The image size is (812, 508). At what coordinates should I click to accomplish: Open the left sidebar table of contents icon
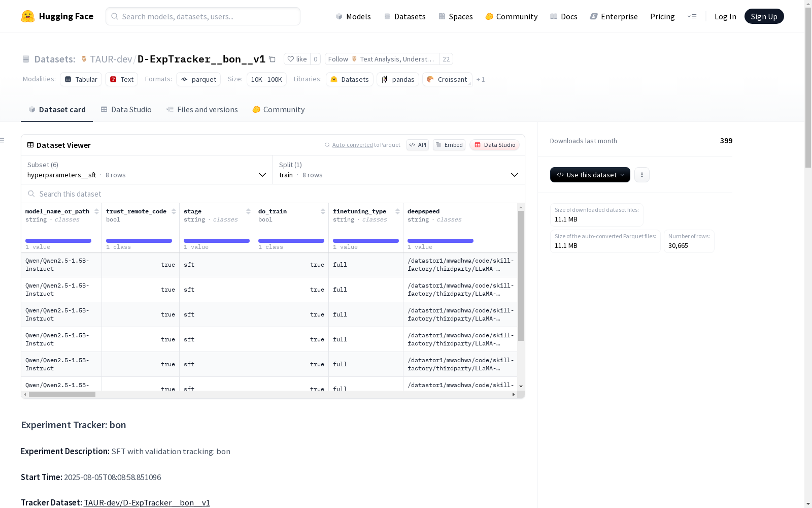point(3,140)
